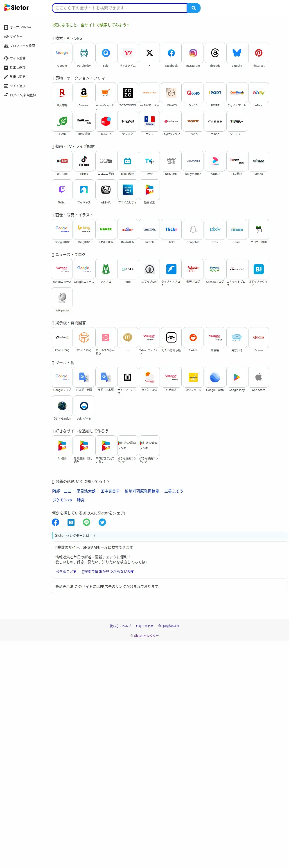This screenshot has width=289, height=868.
Task: Share via the LINE green icon
Action: 86,522
